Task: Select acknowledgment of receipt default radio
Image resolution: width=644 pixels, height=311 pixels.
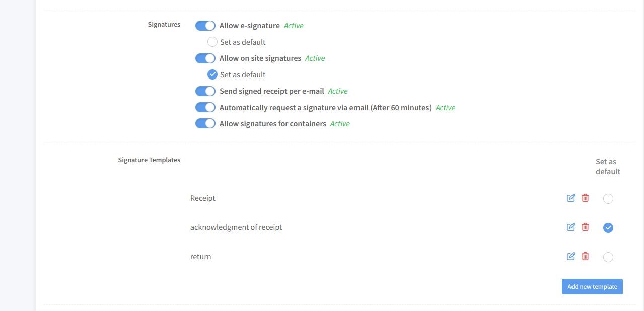Action: pos(608,228)
